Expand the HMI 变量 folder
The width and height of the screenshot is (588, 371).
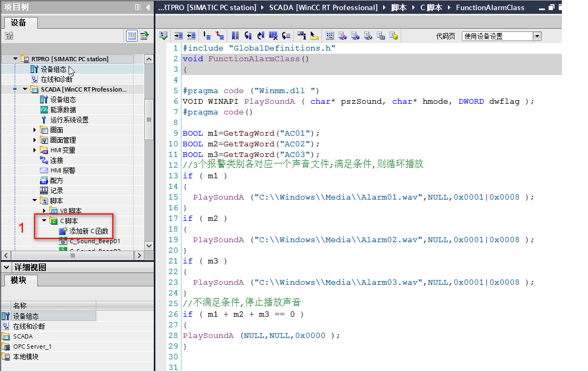pos(35,150)
